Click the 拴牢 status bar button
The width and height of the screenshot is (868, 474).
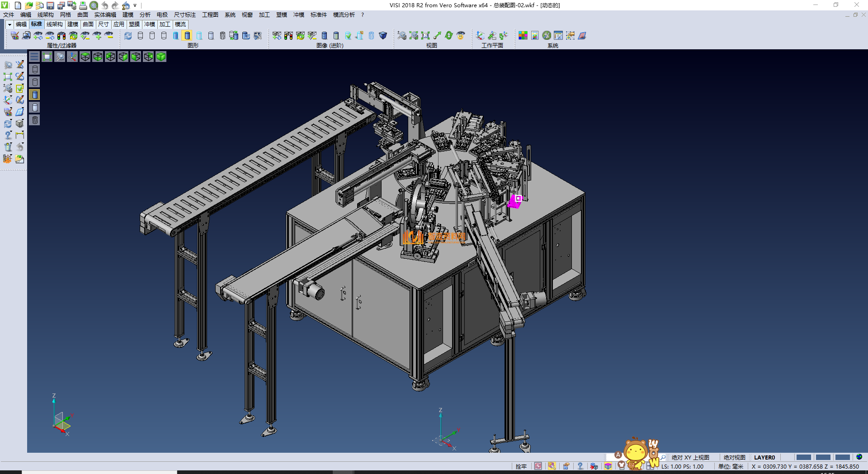click(521, 466)
